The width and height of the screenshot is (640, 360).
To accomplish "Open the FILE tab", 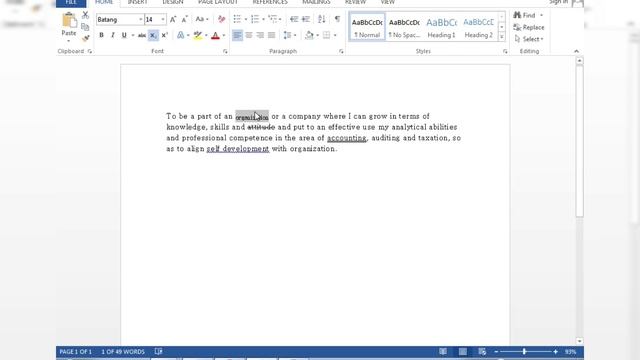I will pyautogui.click(x=71, y=2).
